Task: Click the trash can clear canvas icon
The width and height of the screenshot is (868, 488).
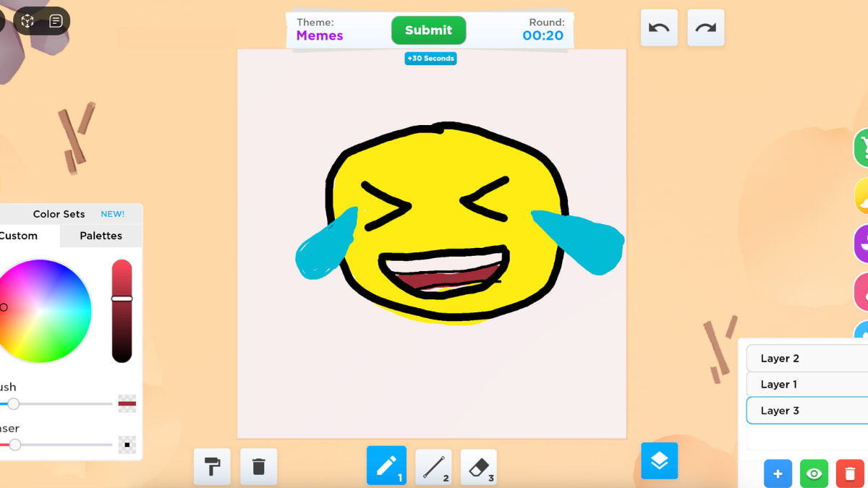Action: [x=258, y=466]
